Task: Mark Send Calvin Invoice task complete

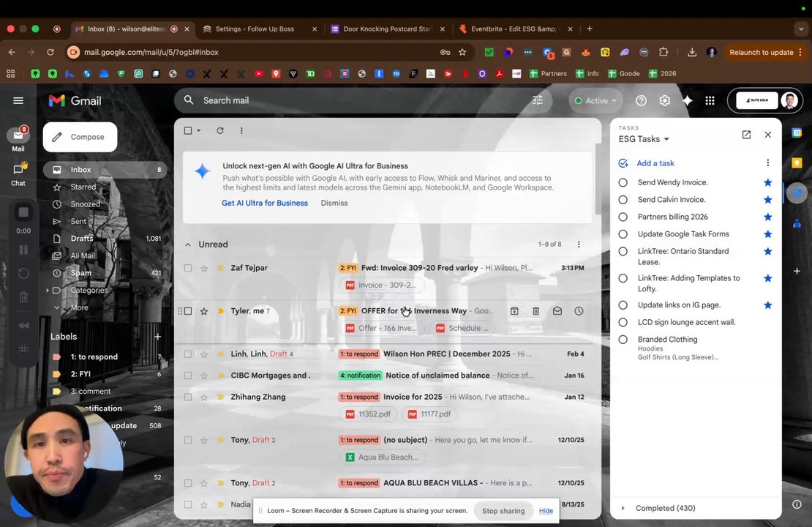Action: pos(623,200)
